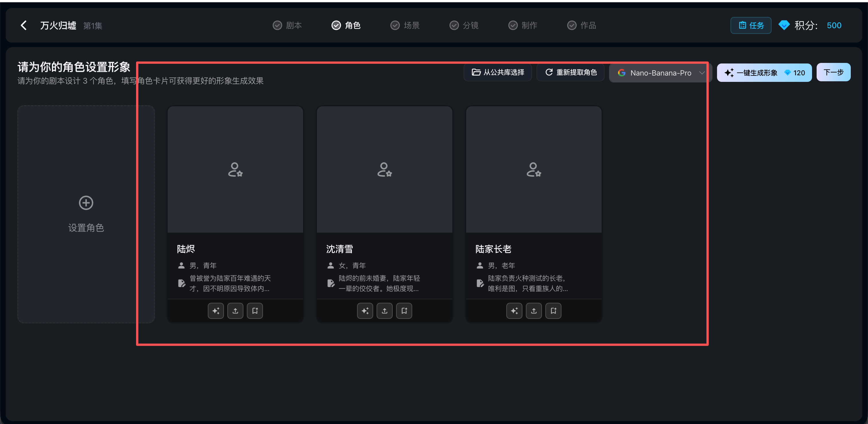Viewport: 868px width, 424px height.
Task: Upload a reference image on 沈清雪's card
Action: pos(384,311)
